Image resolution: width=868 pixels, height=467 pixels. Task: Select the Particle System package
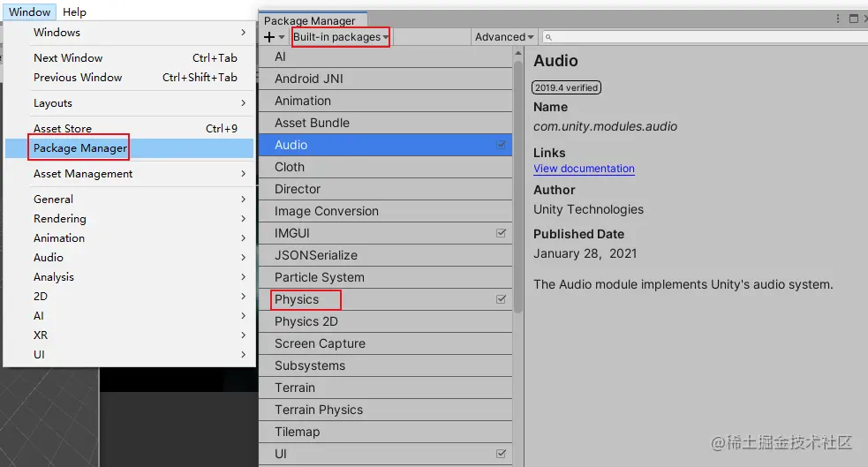(385, 277)
